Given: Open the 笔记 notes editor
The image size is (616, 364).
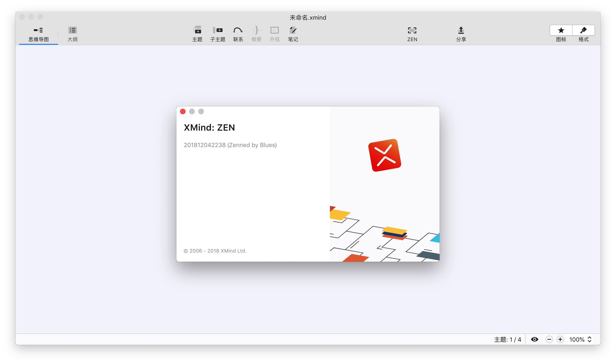Looking at the screenshot, I should coord(293,34).
